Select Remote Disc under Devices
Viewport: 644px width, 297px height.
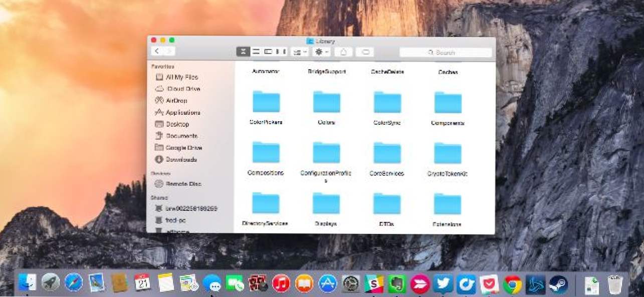[183, 184]
